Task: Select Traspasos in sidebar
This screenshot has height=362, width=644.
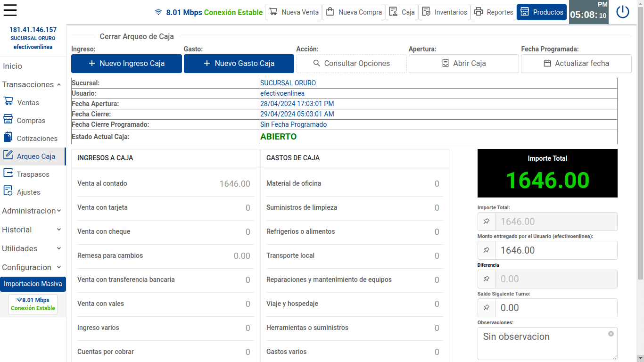Action: tap(33, 174)
